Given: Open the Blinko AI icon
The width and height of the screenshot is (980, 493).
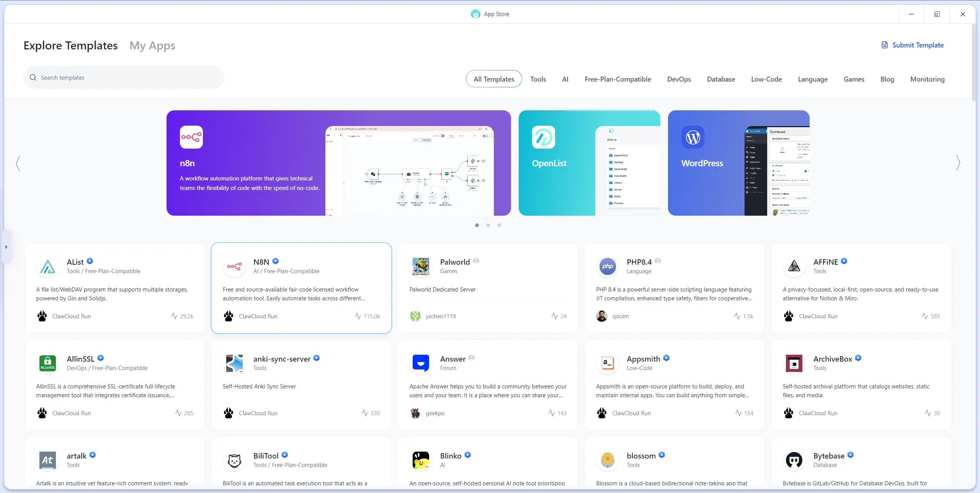Looking at the screenshot, I should click(x=421, y=460).
